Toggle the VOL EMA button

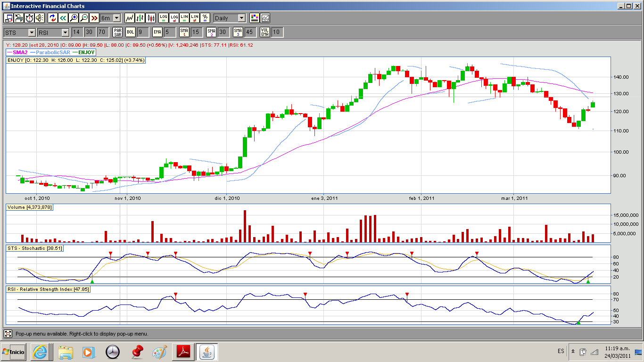coord(265,32)
